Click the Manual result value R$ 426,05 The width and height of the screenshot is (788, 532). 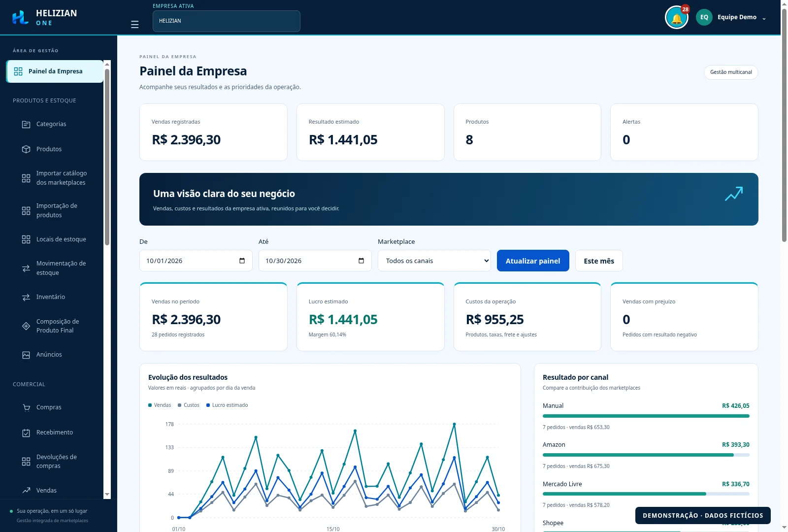coord(736,406)
